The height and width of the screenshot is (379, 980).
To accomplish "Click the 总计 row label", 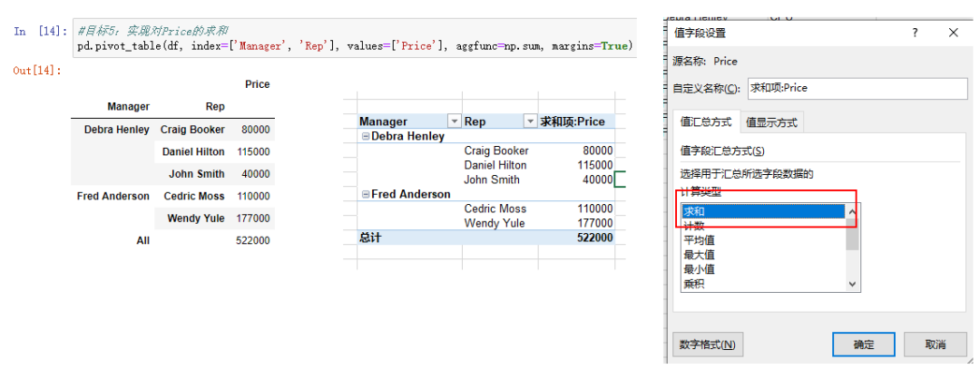I will [x=370, y=238].
